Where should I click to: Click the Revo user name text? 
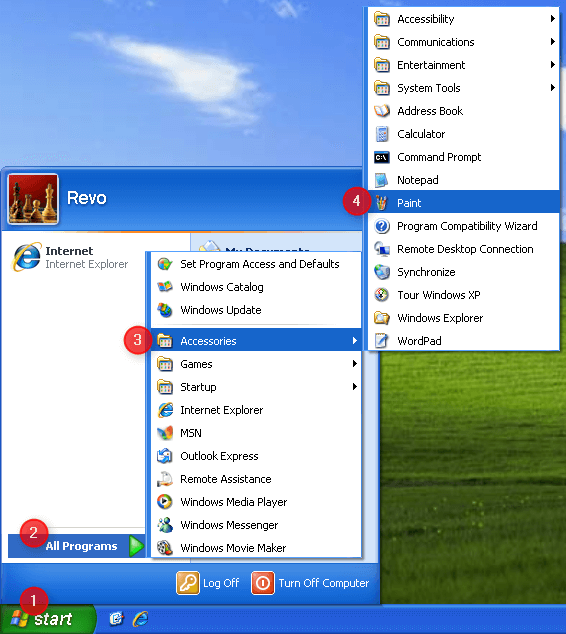[87, 198]
